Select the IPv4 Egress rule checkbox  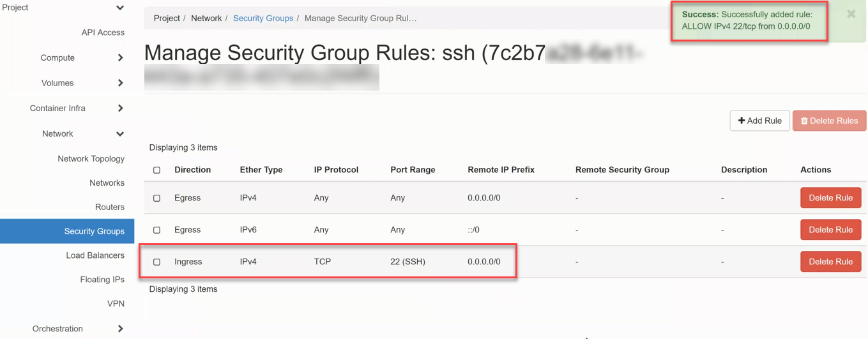157,199
